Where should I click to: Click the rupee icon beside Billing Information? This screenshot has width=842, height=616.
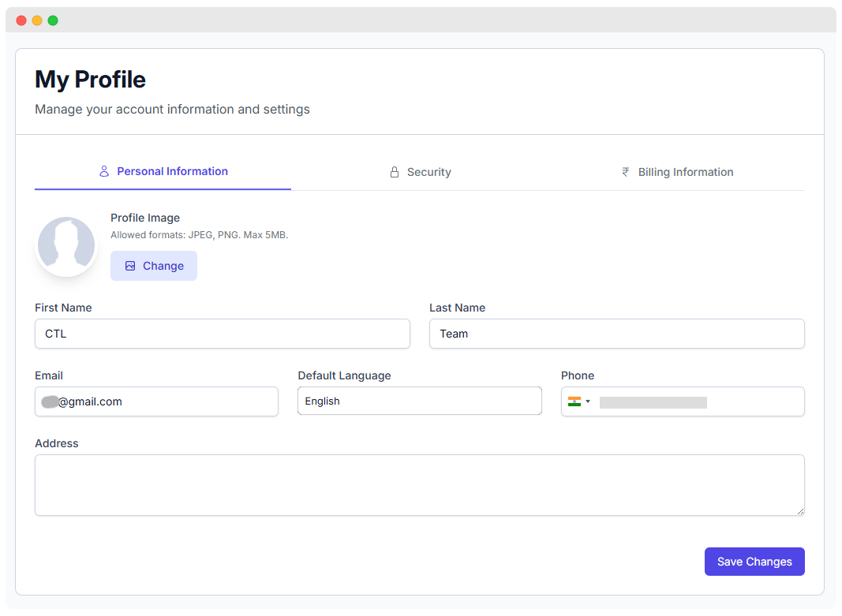(625, 171)
